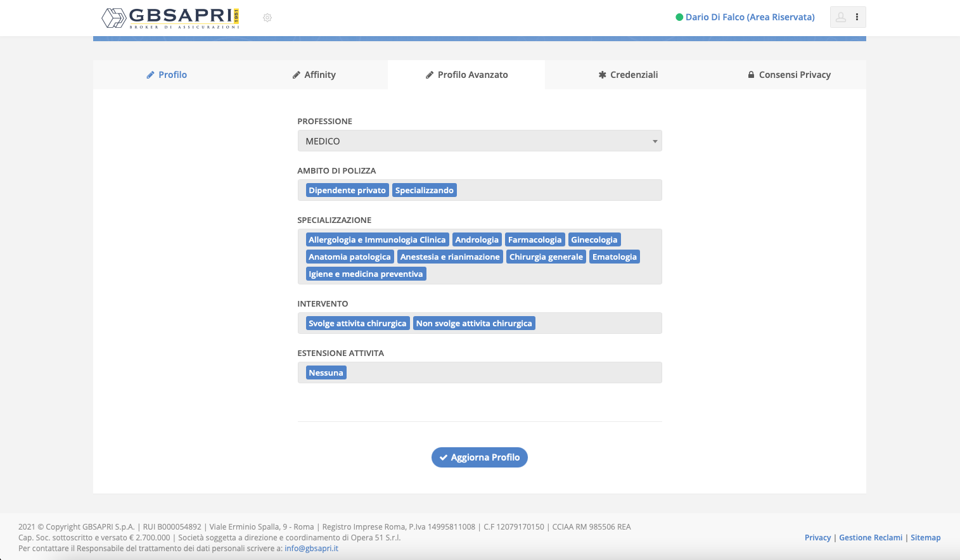This screenshot has width=960, height=560.
Task: Toggle the Specializzando policy tag
Action: click(x=424, y=189)
